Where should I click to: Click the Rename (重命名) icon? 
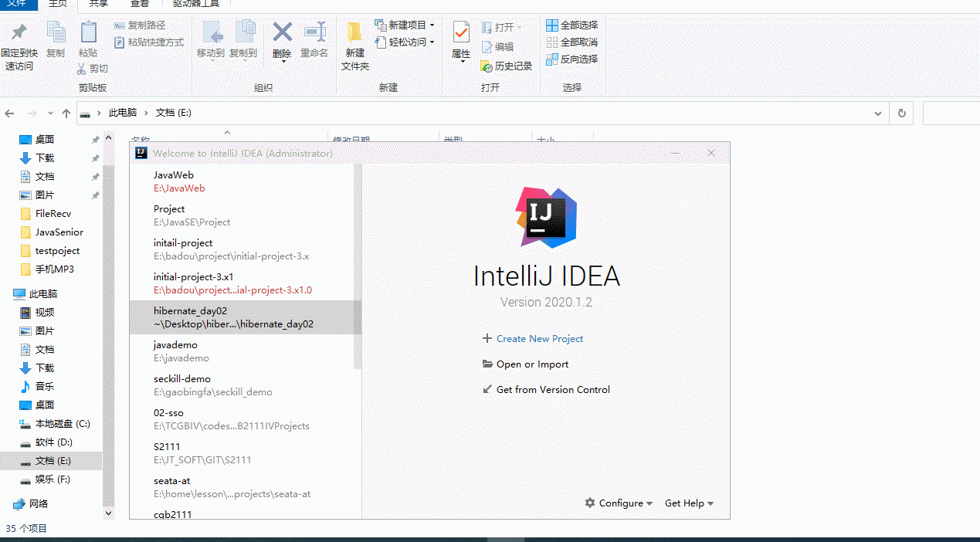click(314, 32)
